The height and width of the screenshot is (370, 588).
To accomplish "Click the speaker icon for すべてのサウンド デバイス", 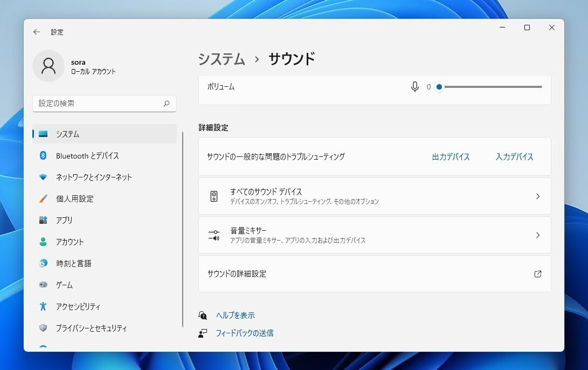I will coord(214,196).
